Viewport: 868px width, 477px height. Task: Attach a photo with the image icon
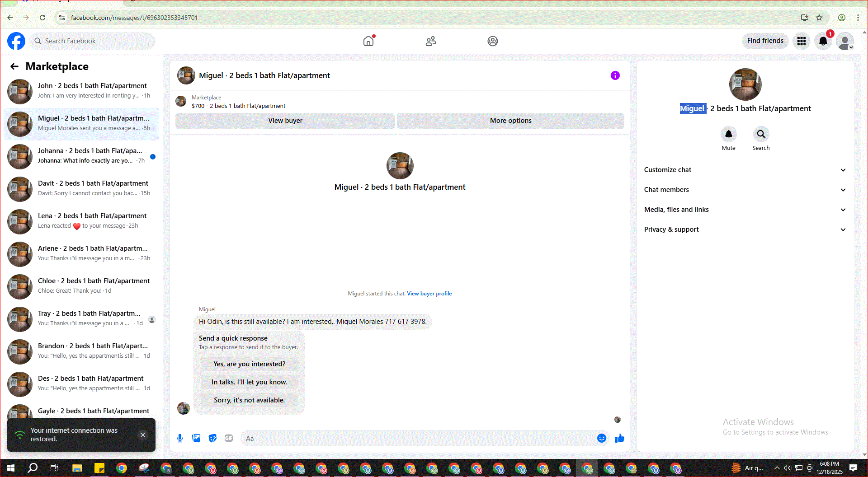196,438
